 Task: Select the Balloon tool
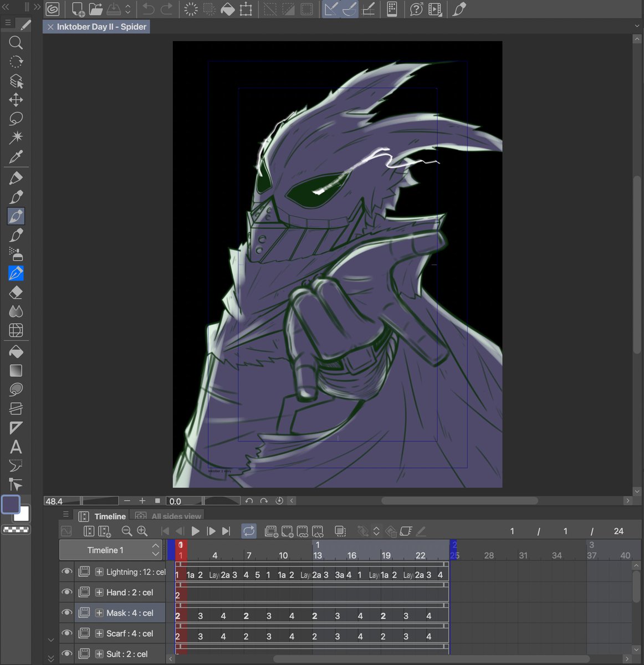(16, 465)
